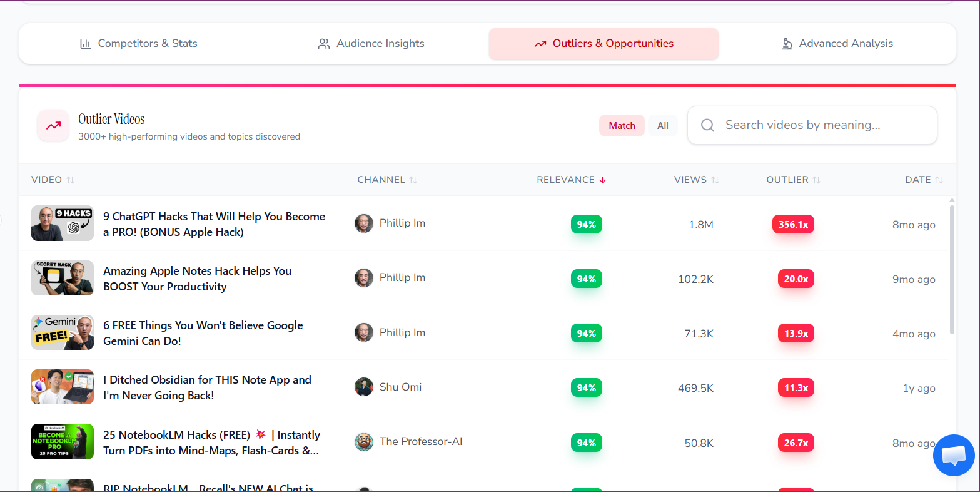
Task: Open the Google Gemini FREE video thumbnail
Action: pos(63,332)
